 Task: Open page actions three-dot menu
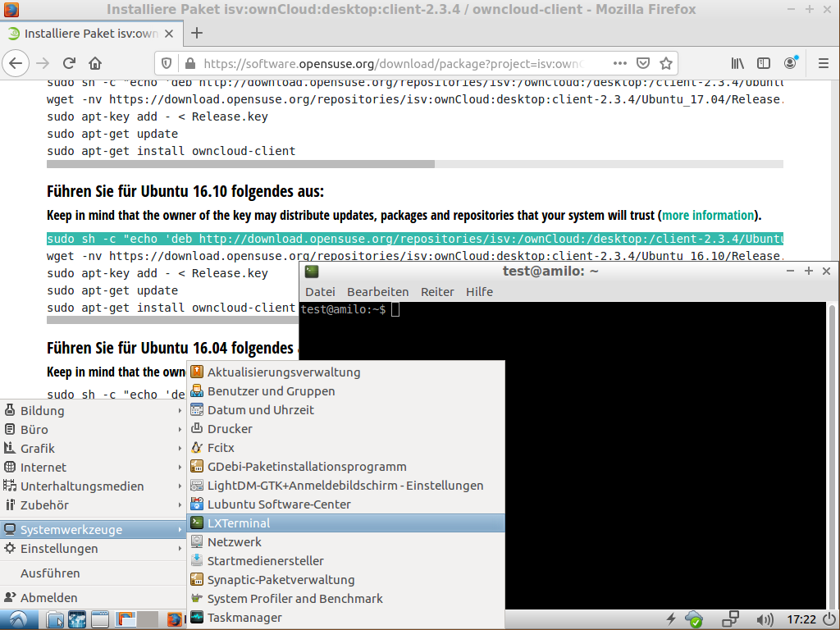pyautogui.click(x=620, y=63)
